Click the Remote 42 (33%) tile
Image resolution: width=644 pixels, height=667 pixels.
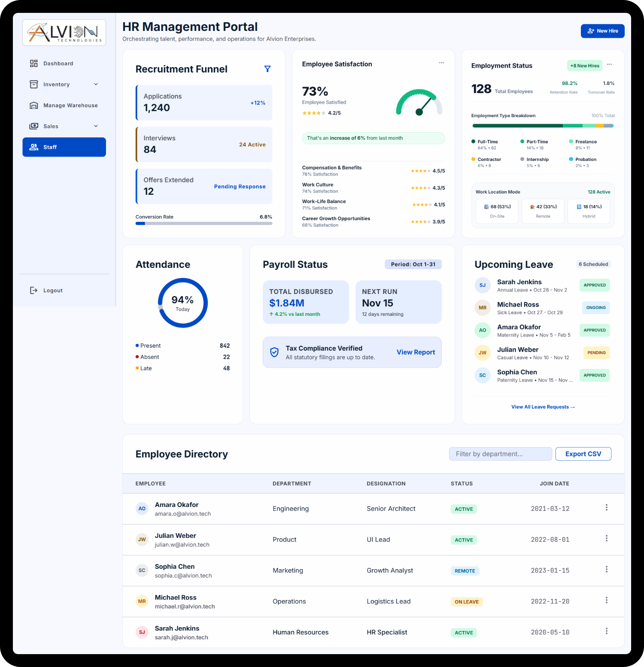click(x=543, y=211)
